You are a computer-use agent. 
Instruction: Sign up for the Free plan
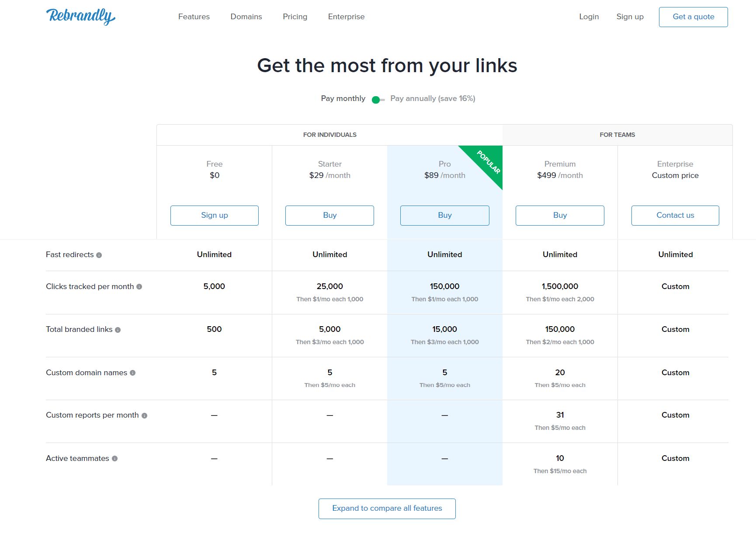214,215
